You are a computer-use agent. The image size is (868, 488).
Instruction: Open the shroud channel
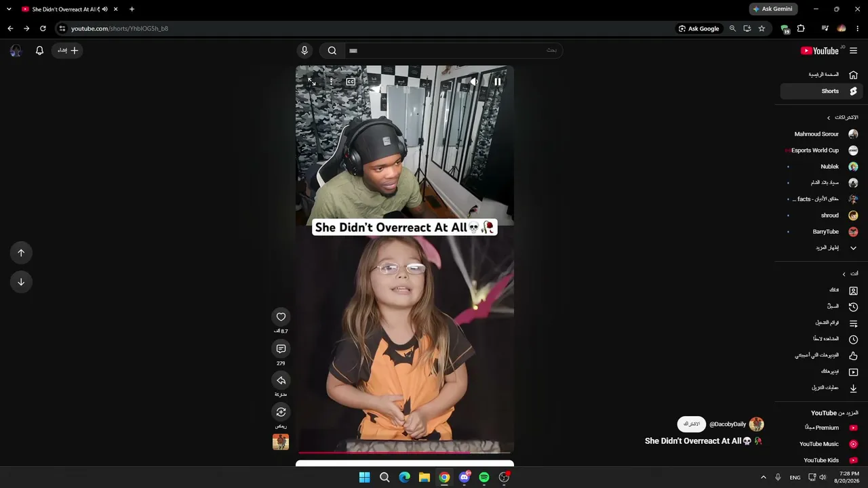821,216
